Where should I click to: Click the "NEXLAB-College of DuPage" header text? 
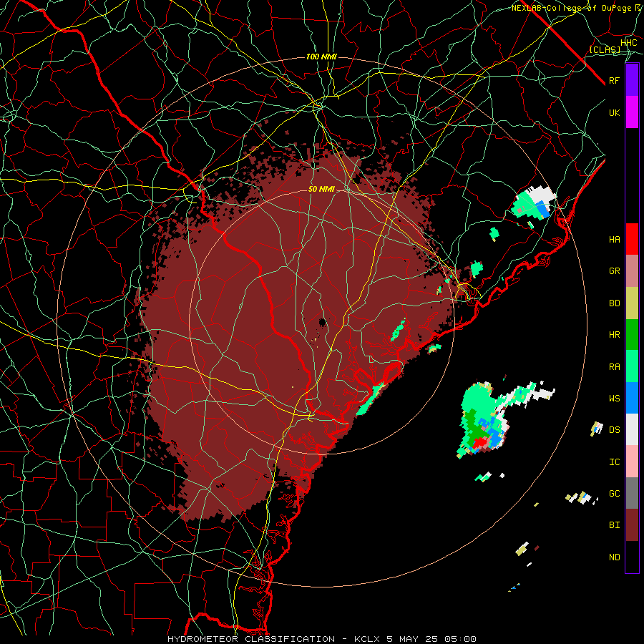point(572,8)
